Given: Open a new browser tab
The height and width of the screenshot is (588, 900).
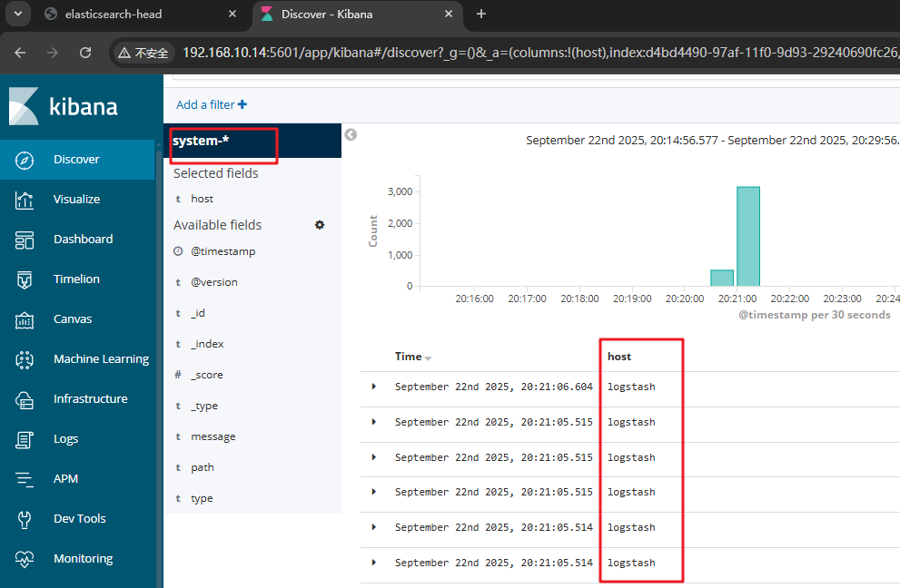Looking at the screenshot, I should (x=481, y=14).
